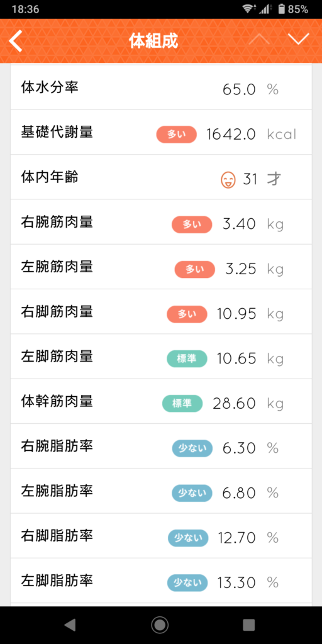This screenshot has height=644, width=322.
Task: Tap the 多い badge for 基礎代謝量
Action: click(x=177, y=135)
